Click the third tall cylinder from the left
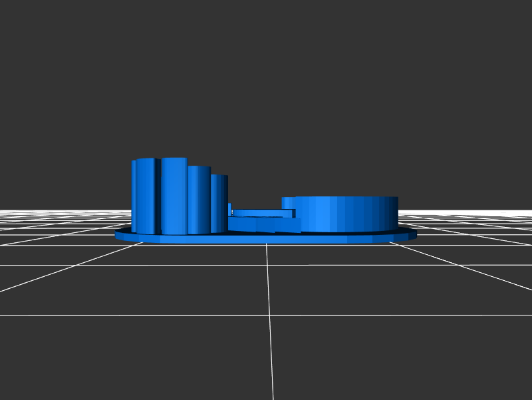 pos(199,200)
